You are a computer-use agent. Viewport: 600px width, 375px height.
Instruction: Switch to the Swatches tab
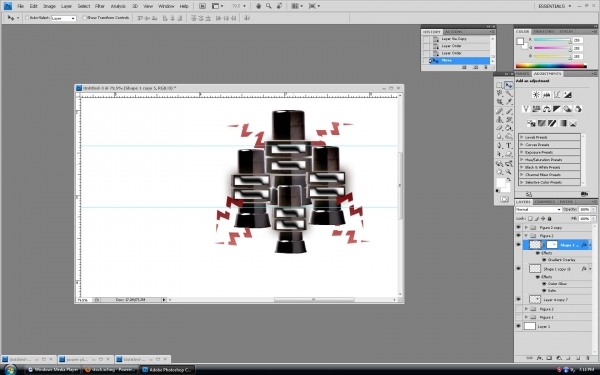[x=544, y=31]
